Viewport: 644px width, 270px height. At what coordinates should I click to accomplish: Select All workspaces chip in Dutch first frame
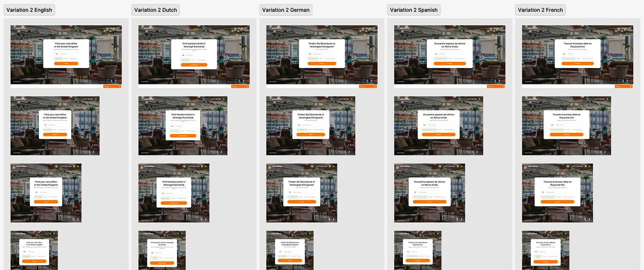[x=186, y=60]
